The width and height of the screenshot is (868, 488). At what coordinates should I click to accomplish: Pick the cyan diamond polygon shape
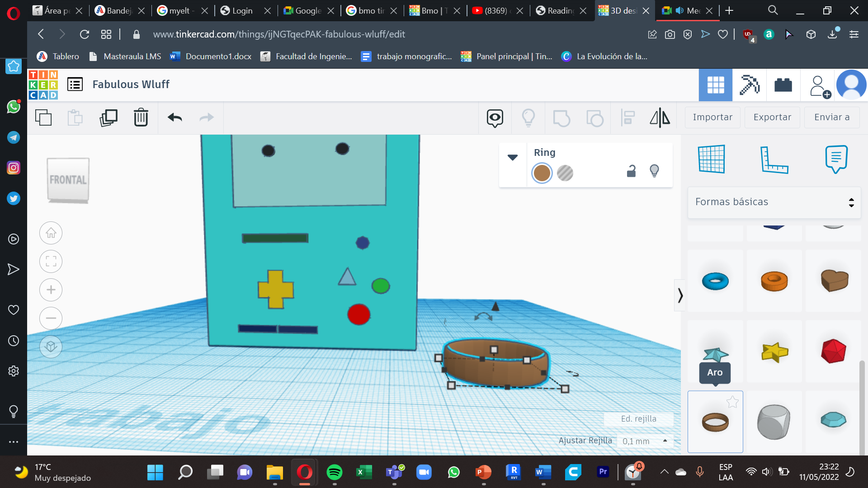[833, 420]
